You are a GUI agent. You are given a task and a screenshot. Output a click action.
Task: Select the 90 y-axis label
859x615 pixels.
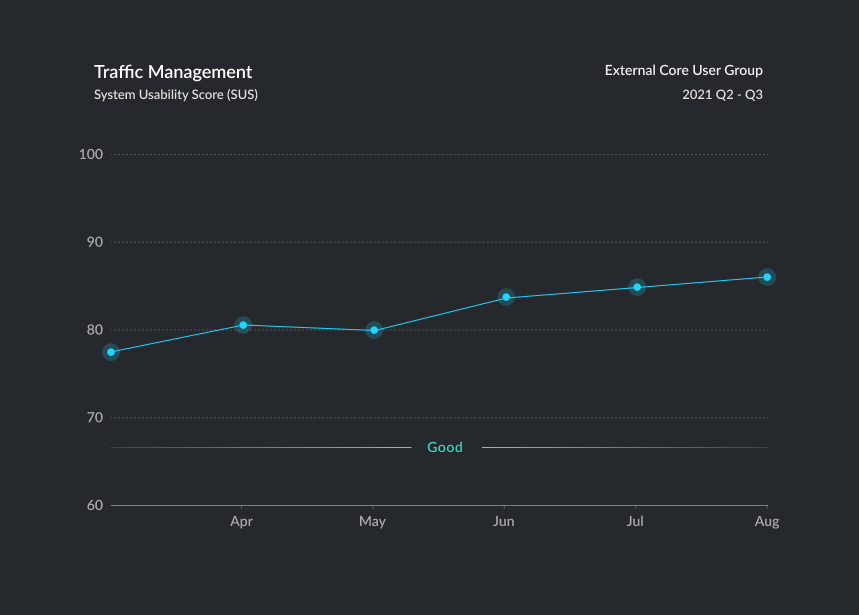click(95, 242)
